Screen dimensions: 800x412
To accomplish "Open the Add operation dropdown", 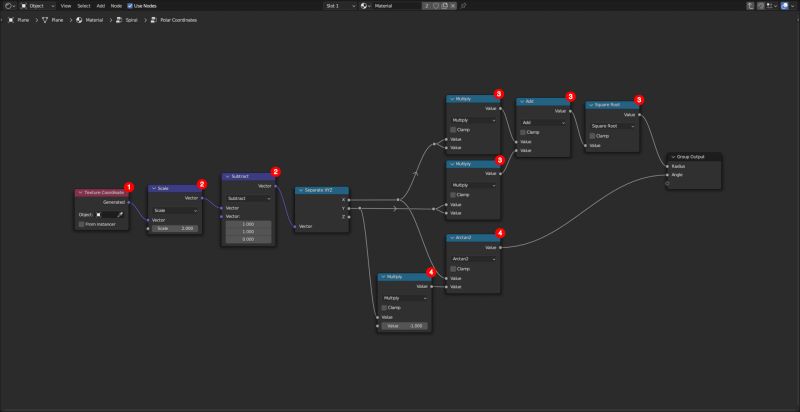I will [543, 122].
